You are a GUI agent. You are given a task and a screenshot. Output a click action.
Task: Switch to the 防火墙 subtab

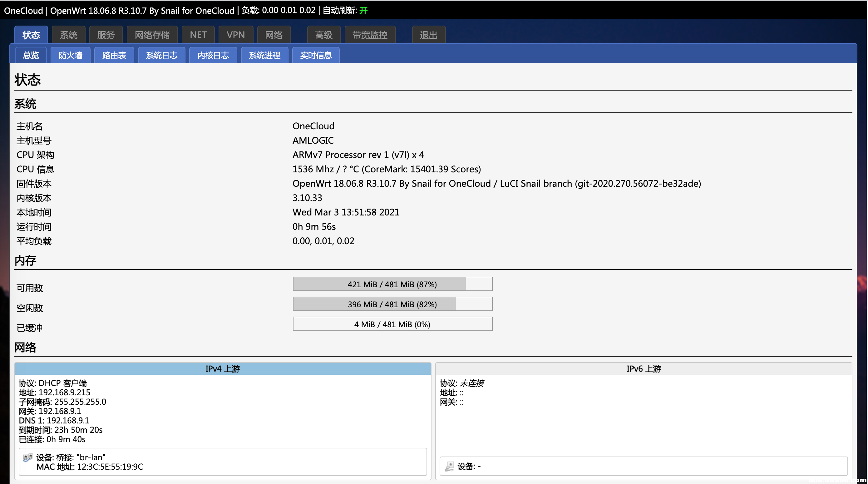tap(71, 55)
